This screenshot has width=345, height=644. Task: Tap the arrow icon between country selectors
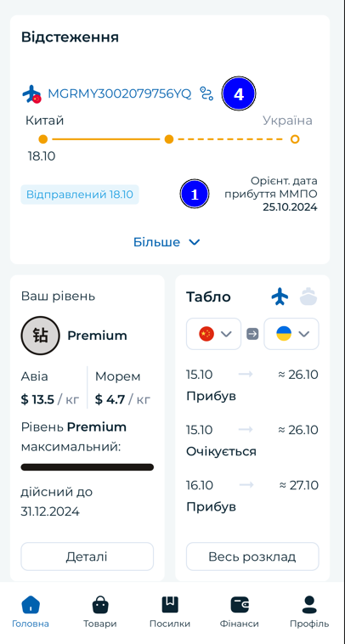252,334
